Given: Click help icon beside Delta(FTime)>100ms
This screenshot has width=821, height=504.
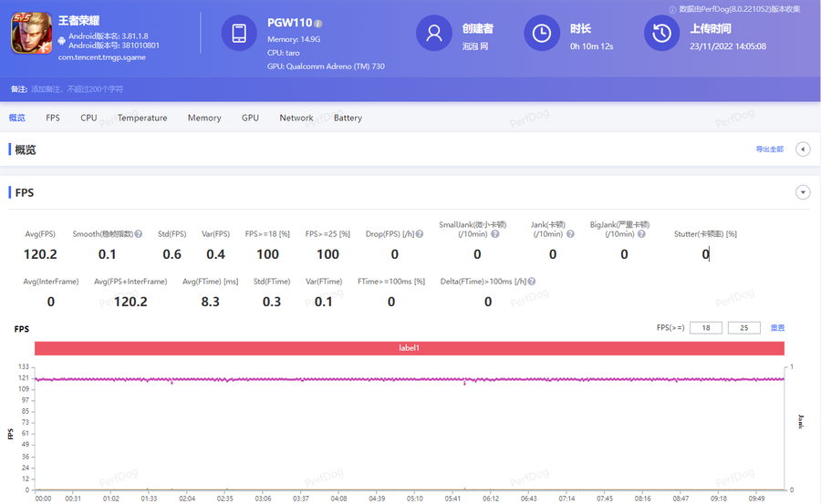Looking at the screenshot, I should [528, 282].
